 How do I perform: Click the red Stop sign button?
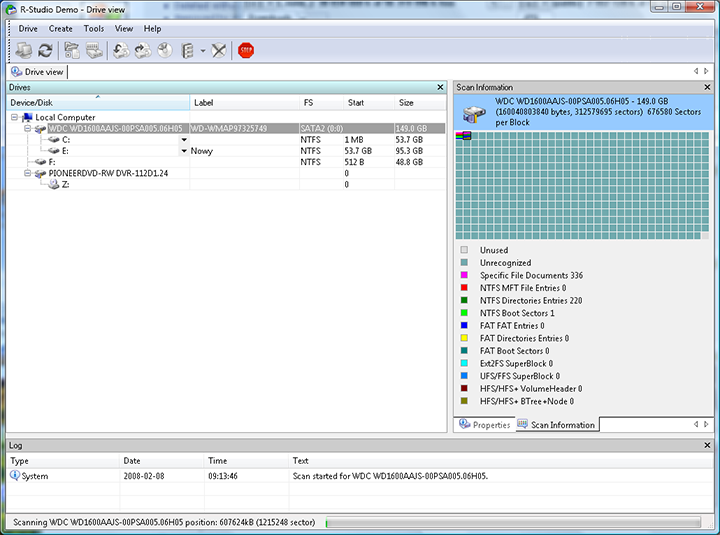246,50
